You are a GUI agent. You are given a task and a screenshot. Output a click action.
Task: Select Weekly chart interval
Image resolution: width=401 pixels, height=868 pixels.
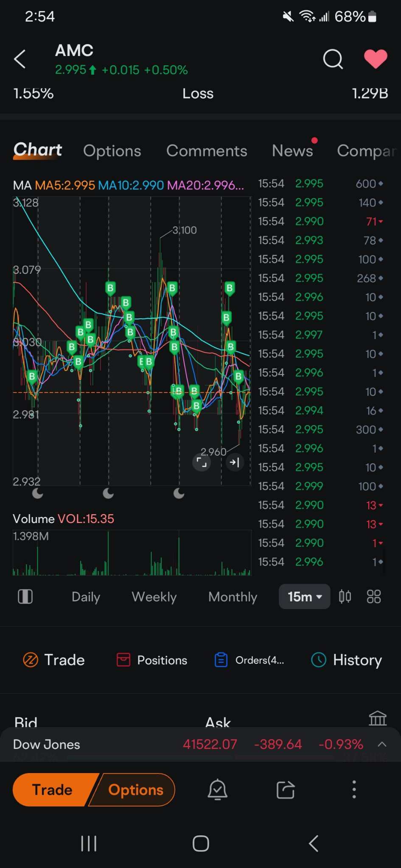tap(154, 597)
